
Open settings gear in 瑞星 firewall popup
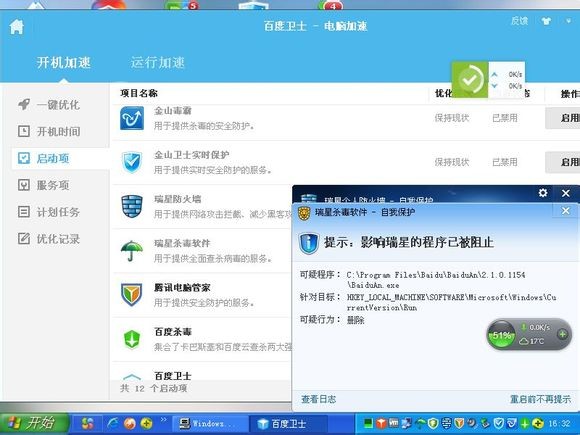tap(543, 193)
